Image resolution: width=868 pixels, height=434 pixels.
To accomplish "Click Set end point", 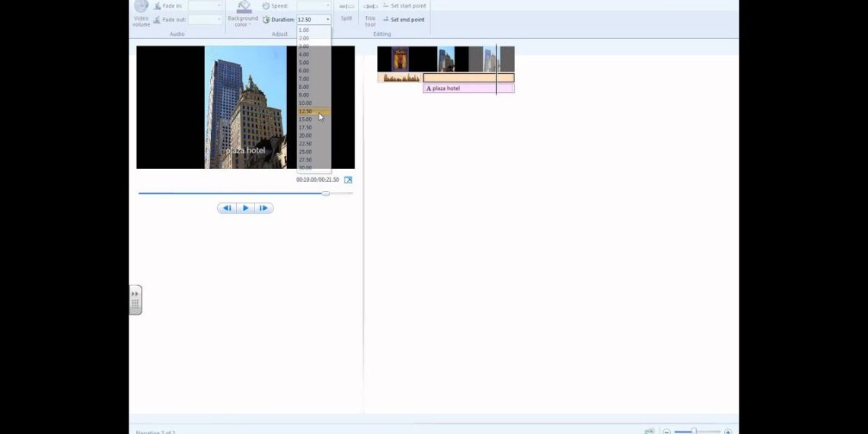I will coord(404,19).
